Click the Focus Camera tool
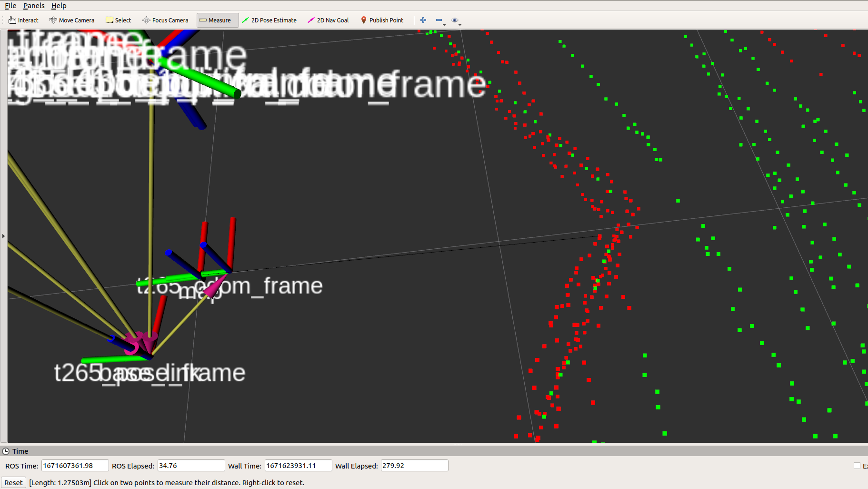The height and width of the screenshot is (489, 868). click(x=166, y=20)
